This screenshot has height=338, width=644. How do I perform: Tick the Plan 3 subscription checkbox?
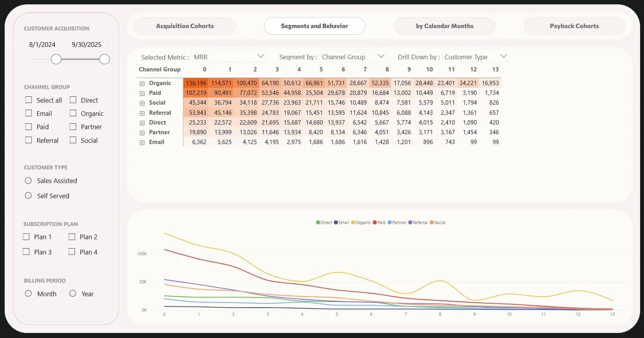(26, 252)
